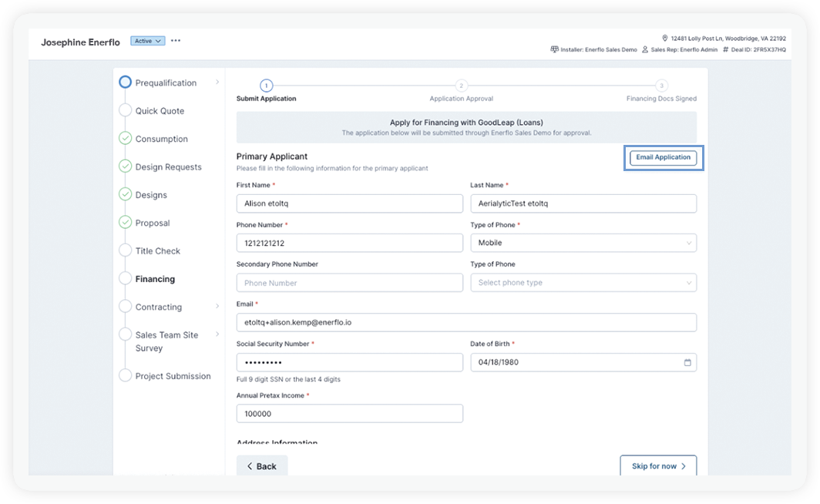Focus the Email input field

(x=466, y=322)
